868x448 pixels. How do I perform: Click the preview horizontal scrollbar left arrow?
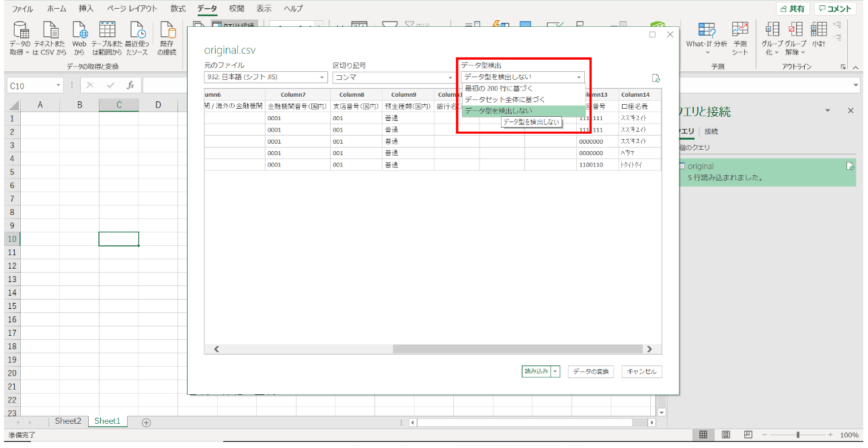[x=216, y=349]
